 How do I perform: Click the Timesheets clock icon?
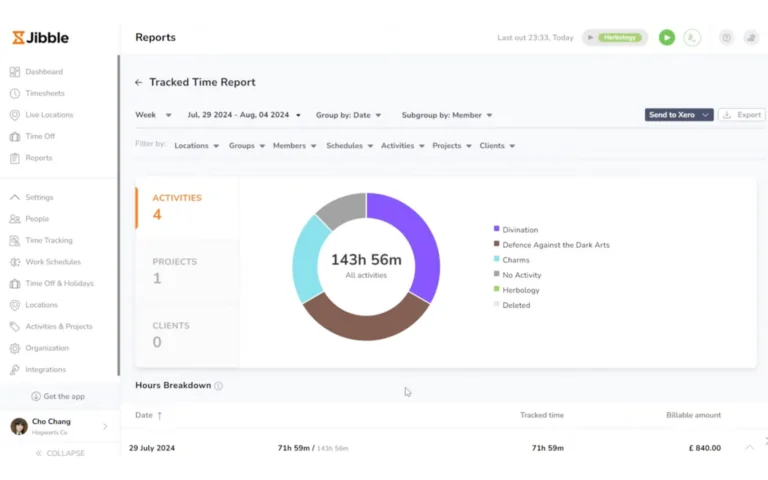click(15, 93)
